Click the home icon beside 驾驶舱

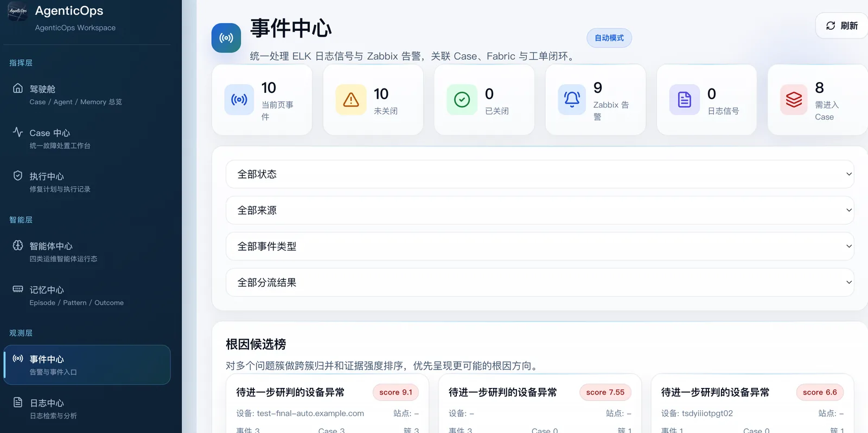pos(18,88)
